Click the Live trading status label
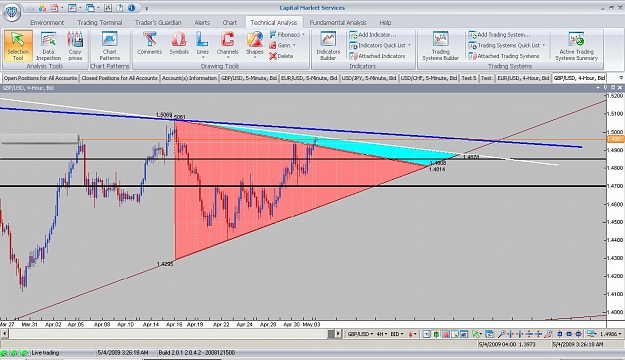The height and width of the screenshot is (360, 625). [45, 353]
